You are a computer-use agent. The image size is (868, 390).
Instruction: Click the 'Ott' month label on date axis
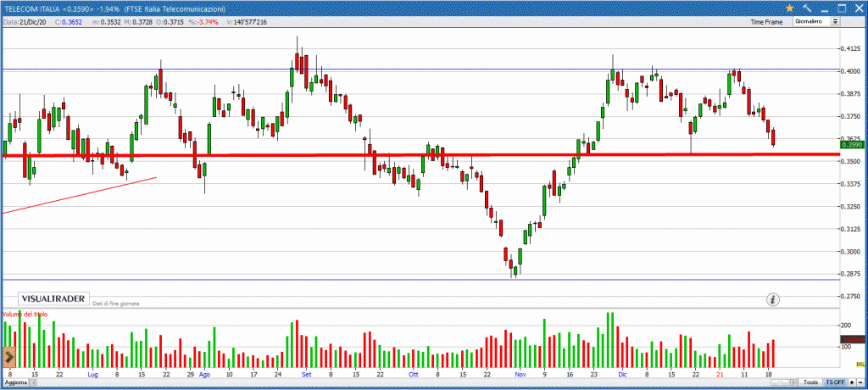[413, 375]
